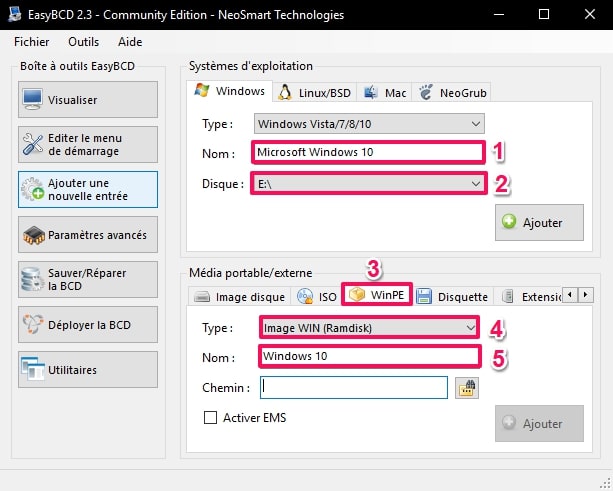Click the hard drive icon on Image disque
The width and height of the screenshot is (613, 491).
pyautogui.click(x=202, y=297)
